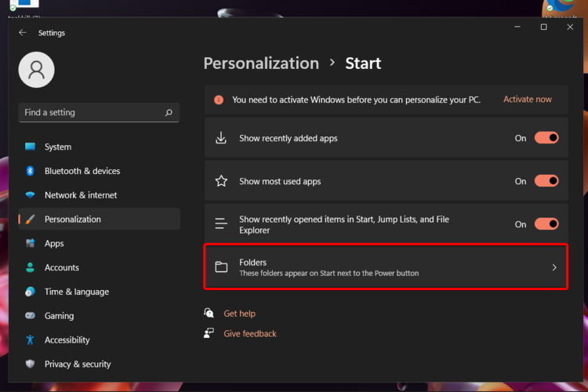Click the Find a setting search box
The image size is (588, 392).
[90, 113]
